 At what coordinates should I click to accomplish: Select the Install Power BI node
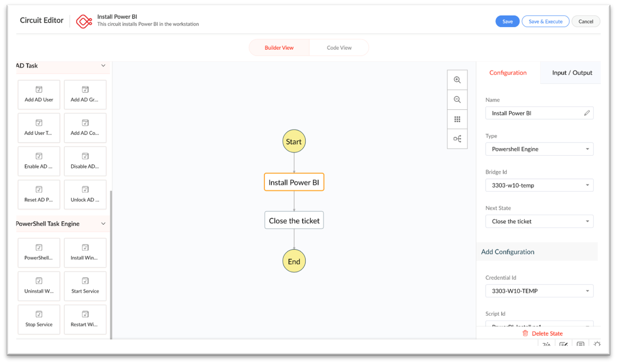[x=294, y=182]
